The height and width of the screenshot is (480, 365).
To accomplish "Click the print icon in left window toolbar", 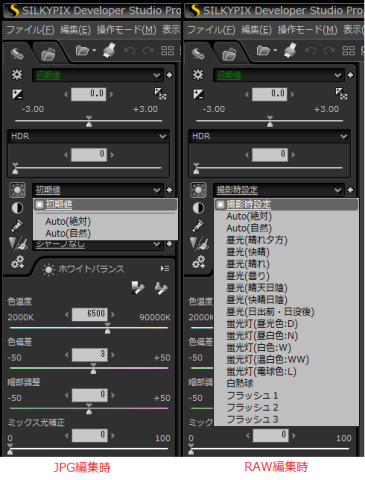I will pyautogui.click(x=110, y=50).
